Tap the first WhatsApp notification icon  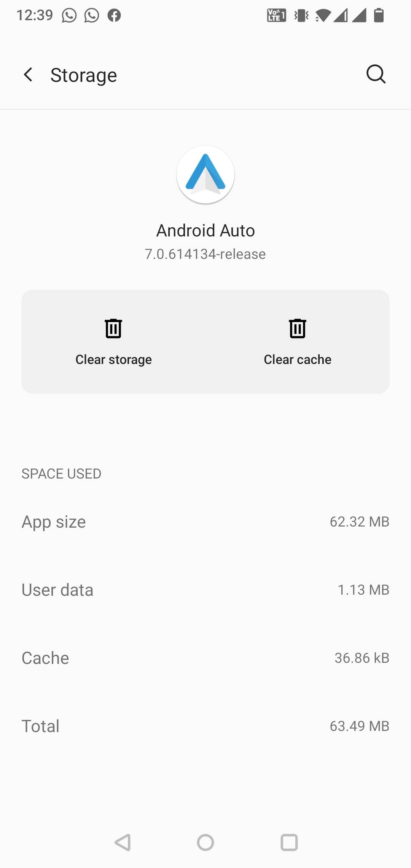click(x=69, y=16)
